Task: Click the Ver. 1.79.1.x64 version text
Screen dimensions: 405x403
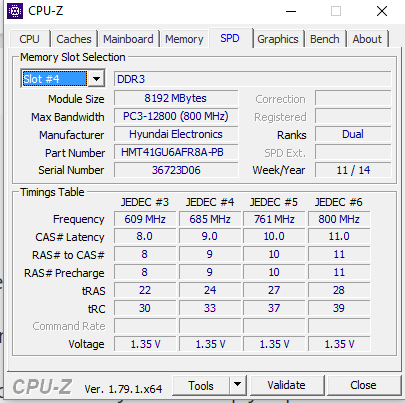Action: pyautogui.click(x=123, y=389)
